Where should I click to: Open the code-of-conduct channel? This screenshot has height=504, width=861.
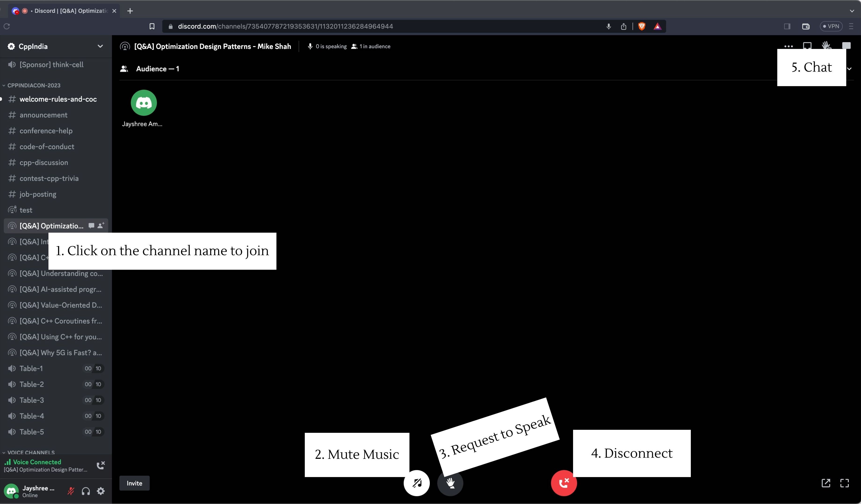pos(56,147)
